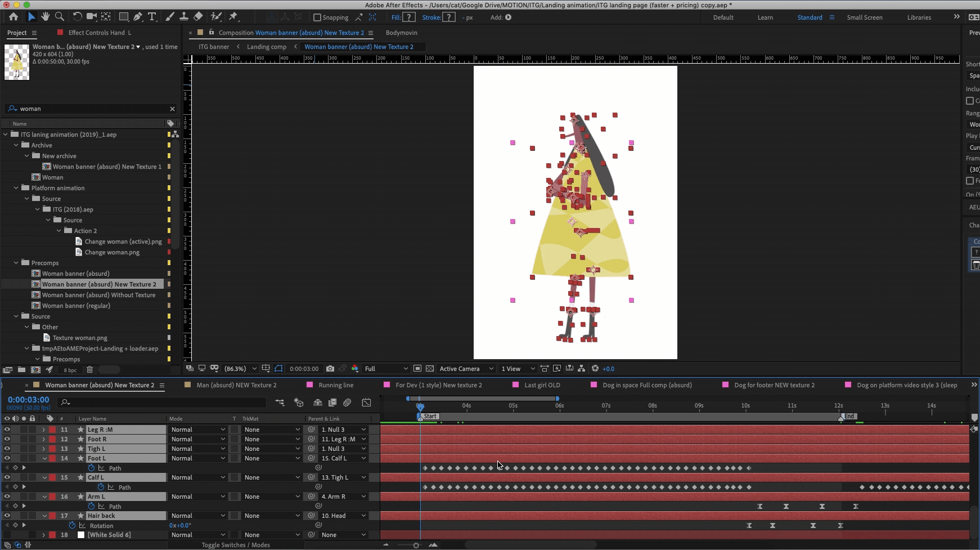Hide the Calf L layer

pos(7,477)
